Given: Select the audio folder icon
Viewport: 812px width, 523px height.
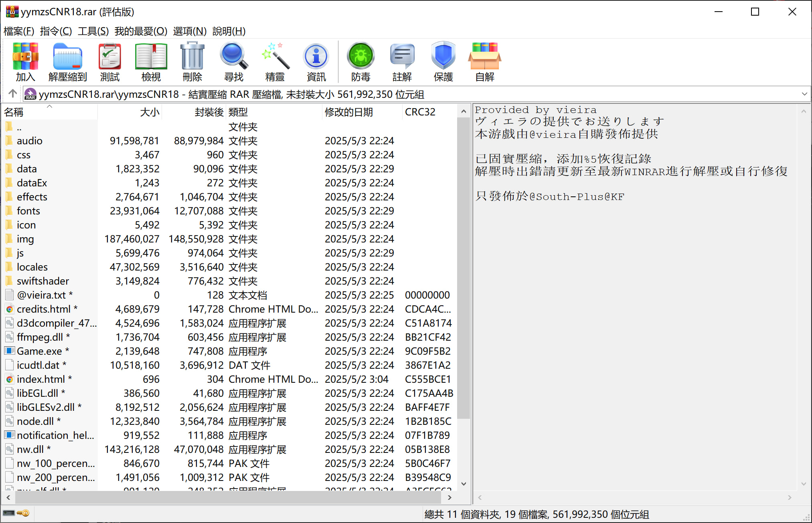Looking at the screenshot, I should pos(9,141).
